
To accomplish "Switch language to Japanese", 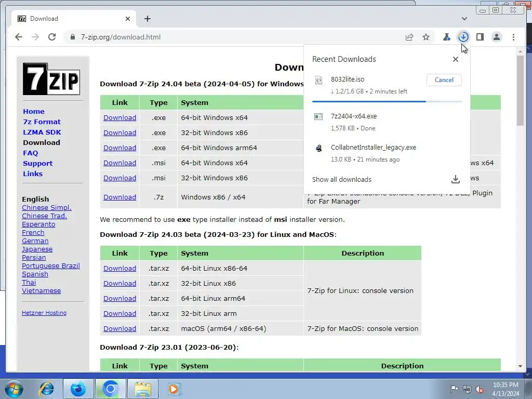I will (37, 249).
